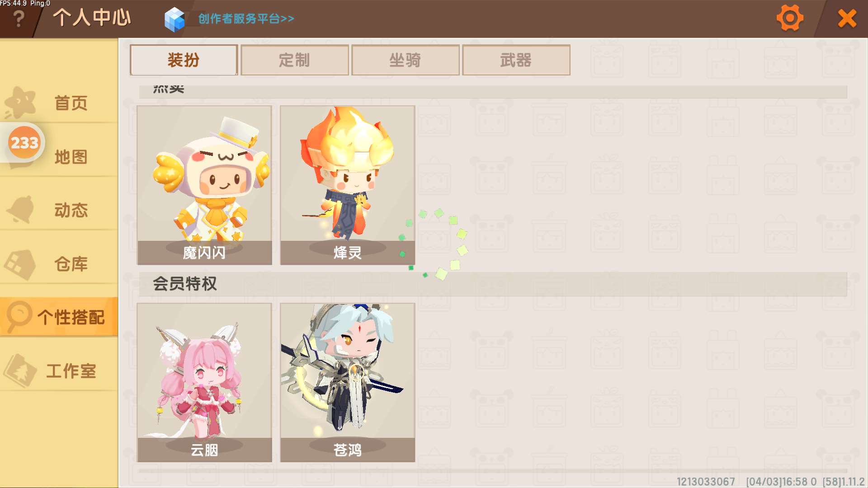
Task: Select the 魔闪闪 skin thumbnail
Action: 204,185
